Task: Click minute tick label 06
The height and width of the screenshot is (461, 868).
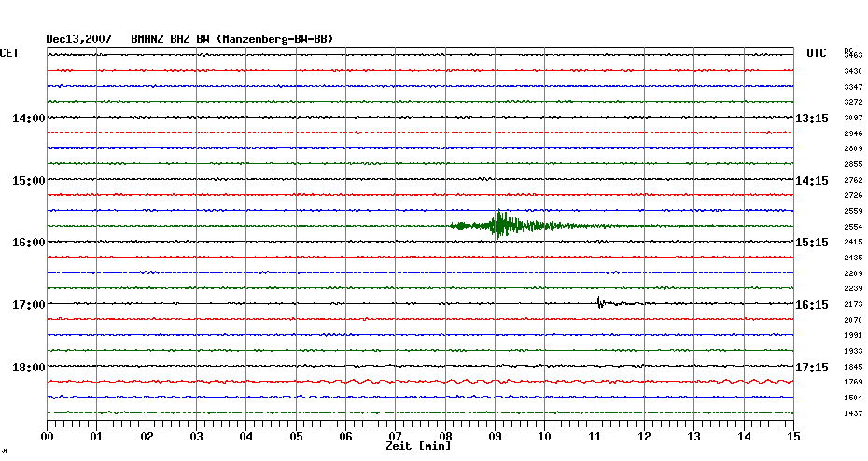Action: pyautogui.click(x=346, y=437)
